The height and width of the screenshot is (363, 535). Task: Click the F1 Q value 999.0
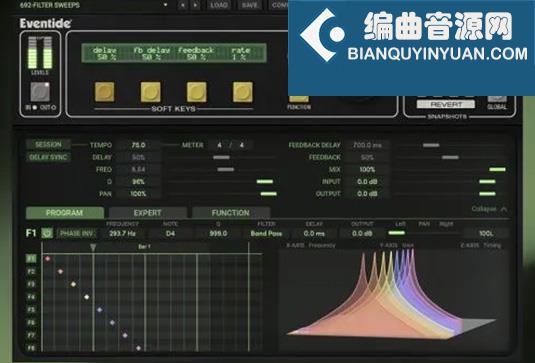(x=218, y=233)
